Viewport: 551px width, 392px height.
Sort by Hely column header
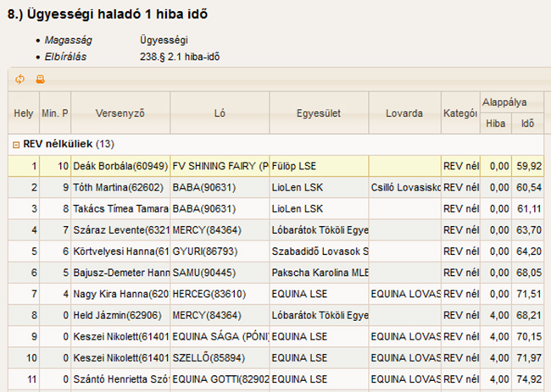[23, 113]
